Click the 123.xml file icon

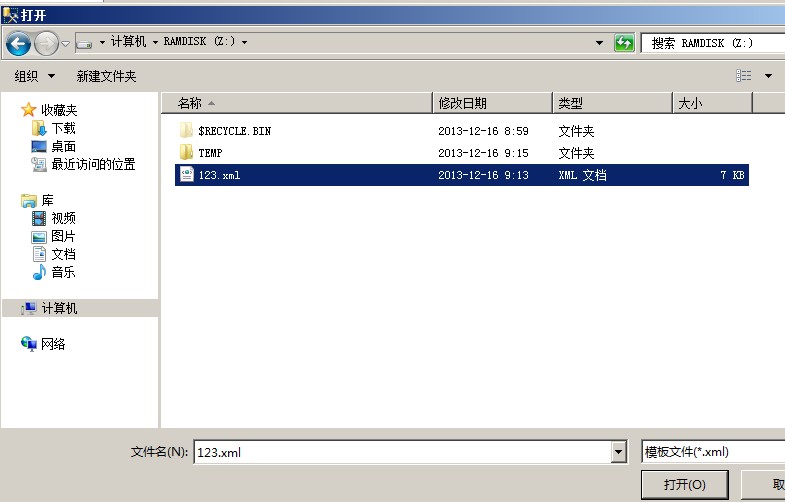[187, 175]
